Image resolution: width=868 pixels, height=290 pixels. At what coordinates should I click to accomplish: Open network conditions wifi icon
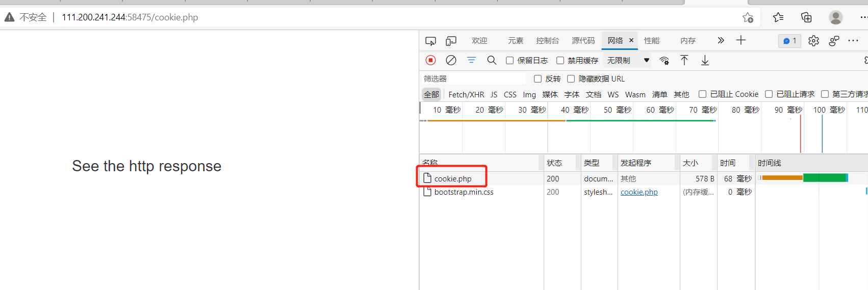pos(664,61)
